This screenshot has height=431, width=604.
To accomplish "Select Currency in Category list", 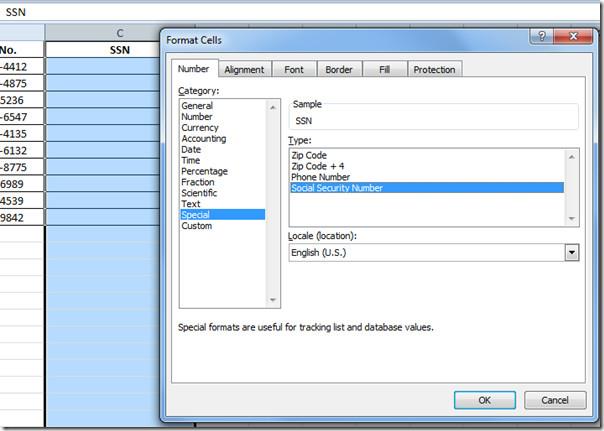I will coord(198,128).
